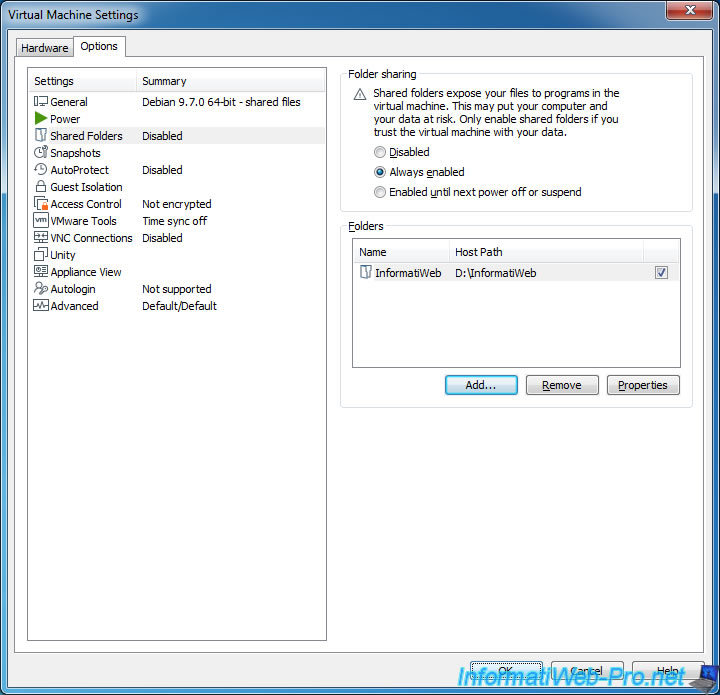Click the InformatiWeb folder name
Screen dimensions: 720x695
pyautogui.click(x=408, y=273)
